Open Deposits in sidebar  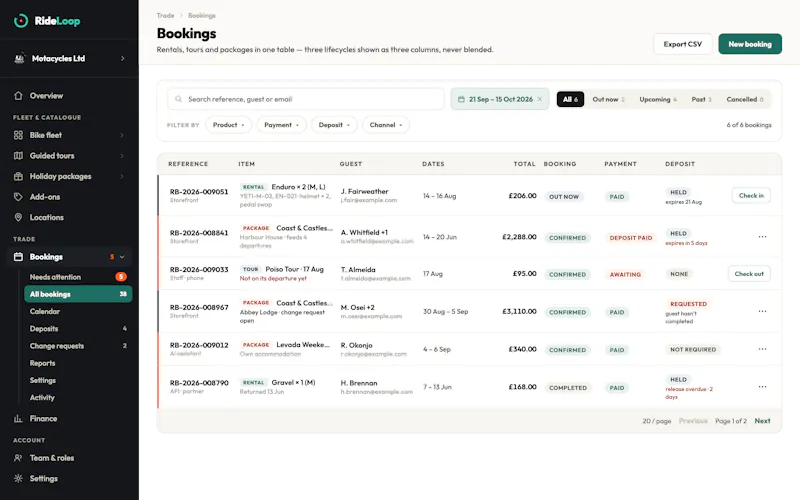click(x=78, y=329)
